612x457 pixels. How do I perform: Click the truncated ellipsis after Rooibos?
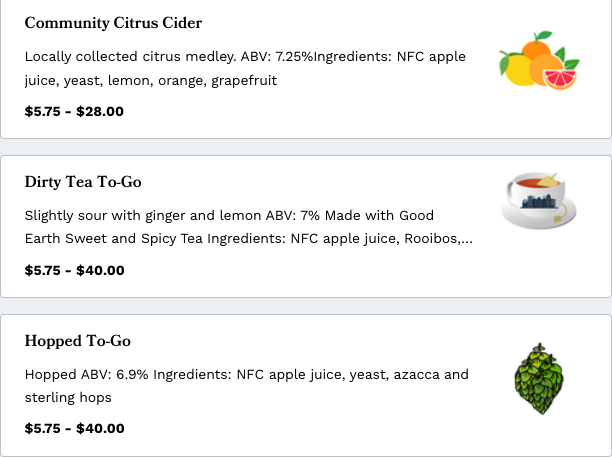click(467, 238)
